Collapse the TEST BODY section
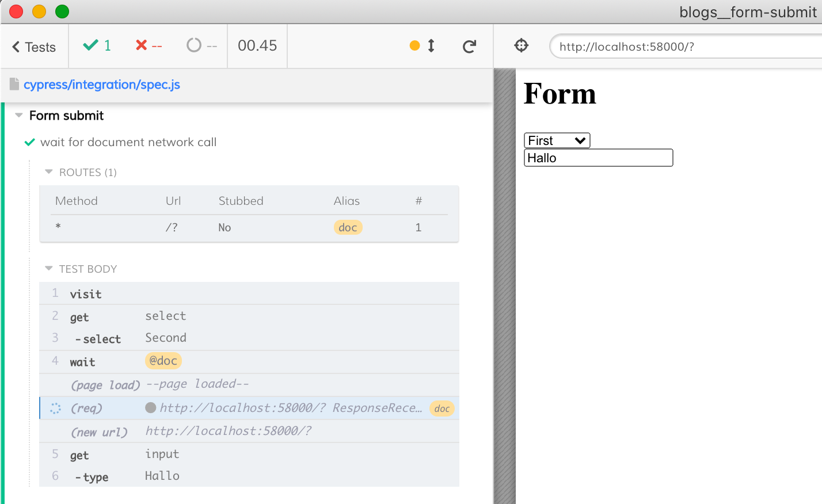The height and width of the screenshot is (504, 822). [49, 269]
